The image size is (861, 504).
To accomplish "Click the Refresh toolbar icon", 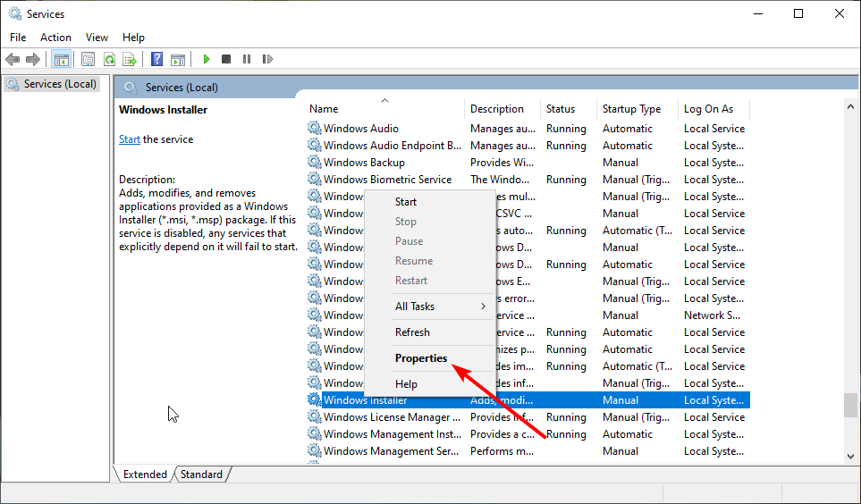I will point(109,60).
